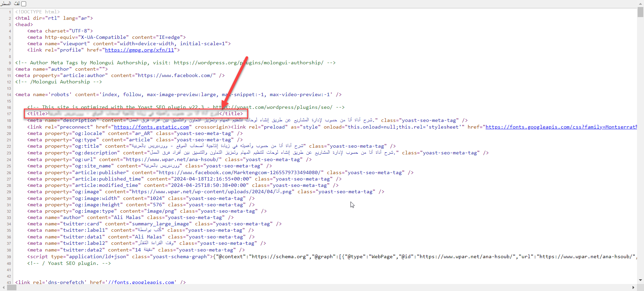Click the vertical scrollbar thumb
Viewport: 644px width, 291px height.
click(640, 12)
